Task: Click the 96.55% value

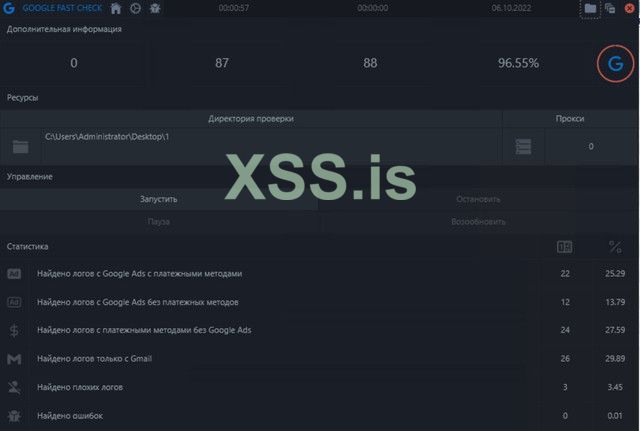Action: [518, 63]
